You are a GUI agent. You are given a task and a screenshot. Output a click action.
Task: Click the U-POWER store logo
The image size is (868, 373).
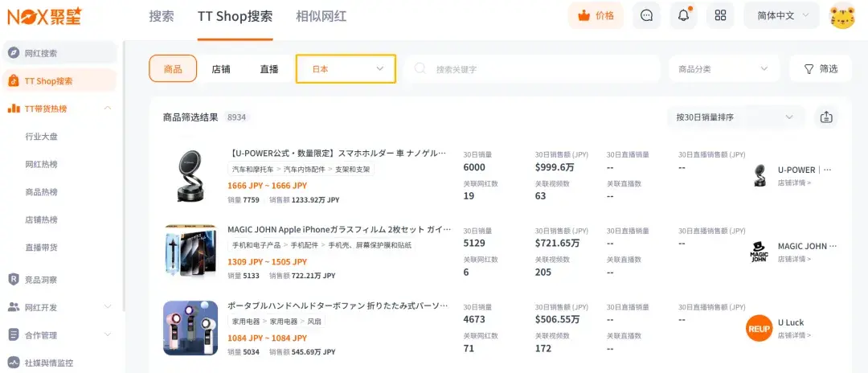click(x=759, y=175)
